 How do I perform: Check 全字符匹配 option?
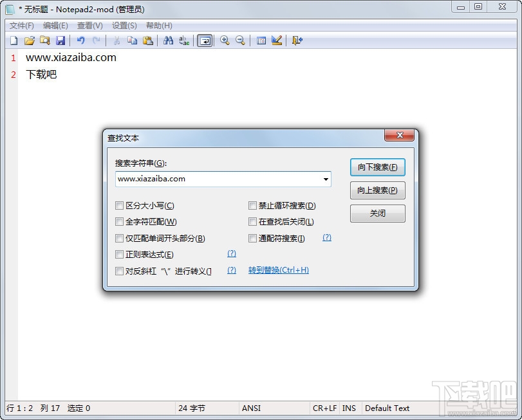click(119, 221)
